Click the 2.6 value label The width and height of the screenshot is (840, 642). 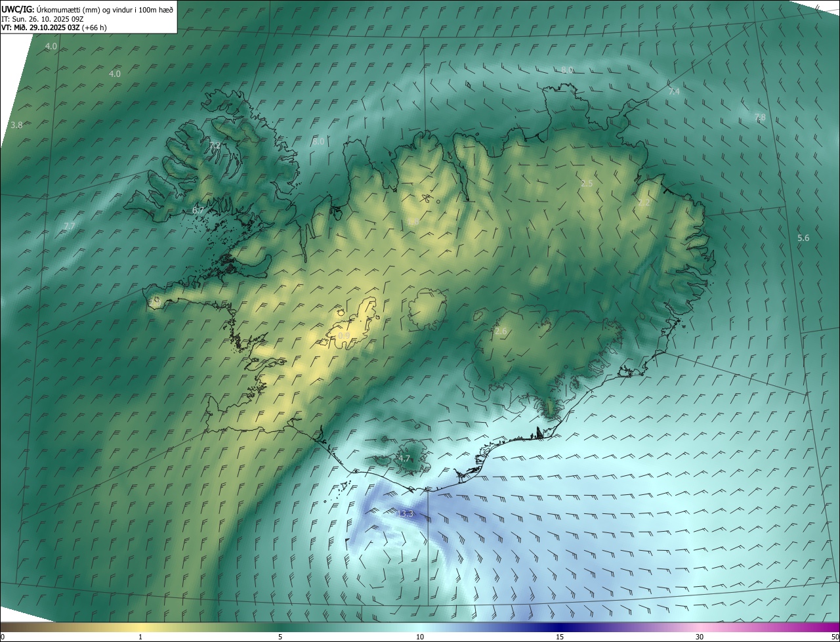click(x=501, y=332)
